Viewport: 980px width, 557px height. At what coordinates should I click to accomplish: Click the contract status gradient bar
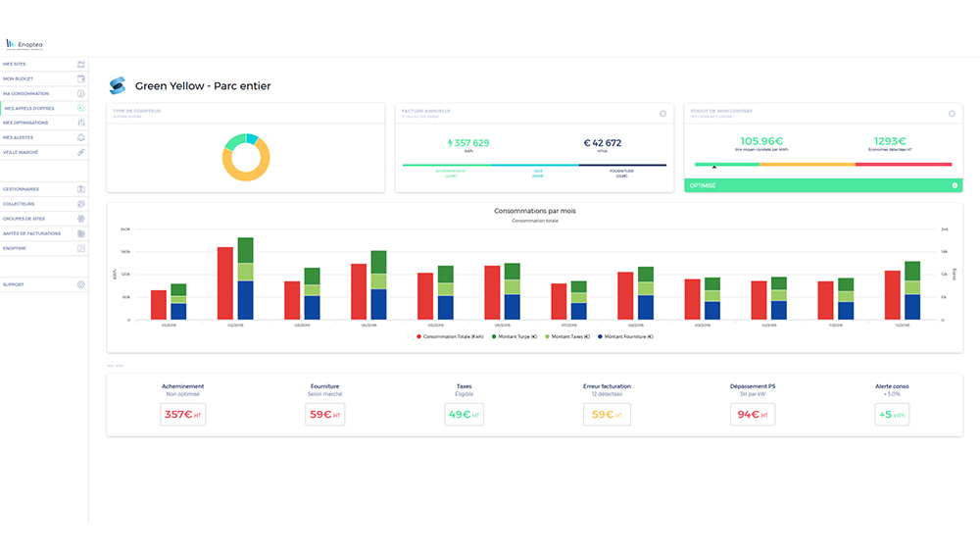click(823, 165)
